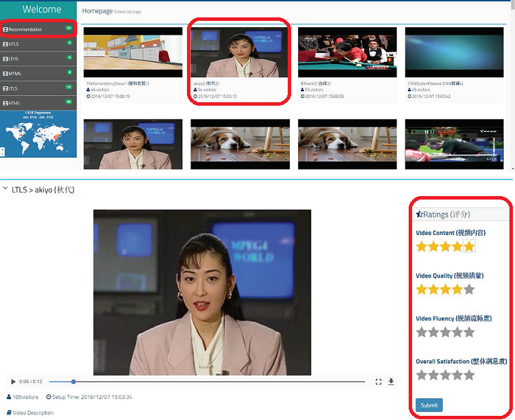This screenshot has width=515, height=420.
Task: Open the MTMS video category
Action: click(x=15, y=73)
